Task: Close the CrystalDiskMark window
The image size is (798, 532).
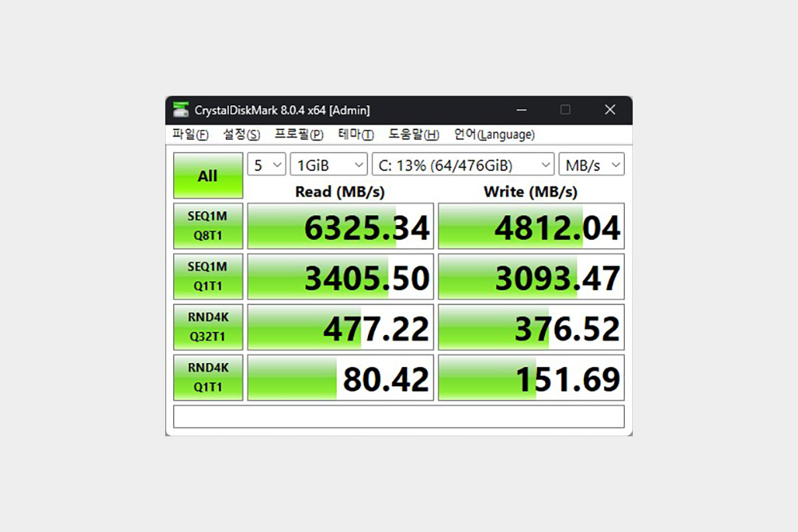Action: tap(610, 110)
